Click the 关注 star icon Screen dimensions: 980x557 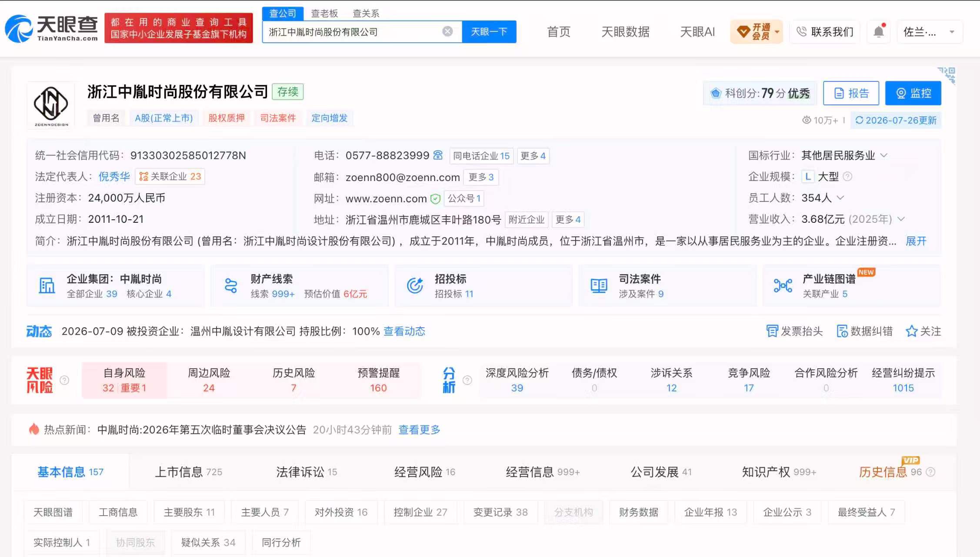point(911,331)
